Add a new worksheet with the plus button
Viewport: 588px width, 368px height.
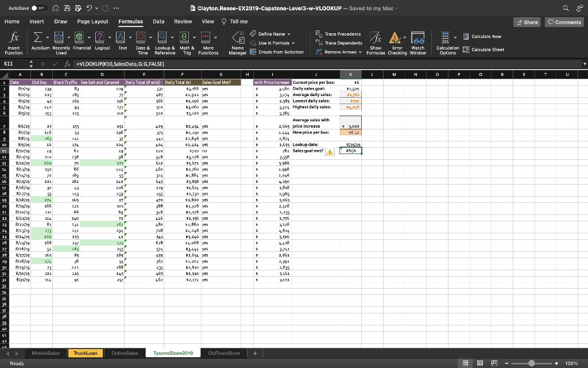tap(255, 352)
